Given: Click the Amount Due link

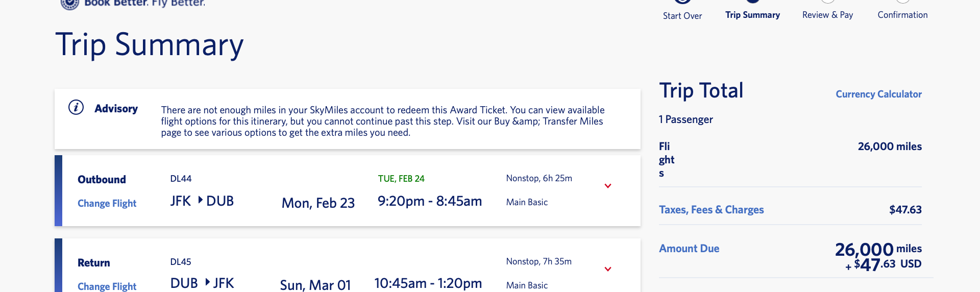Looking at the screenshot, I should click(689, 249).
